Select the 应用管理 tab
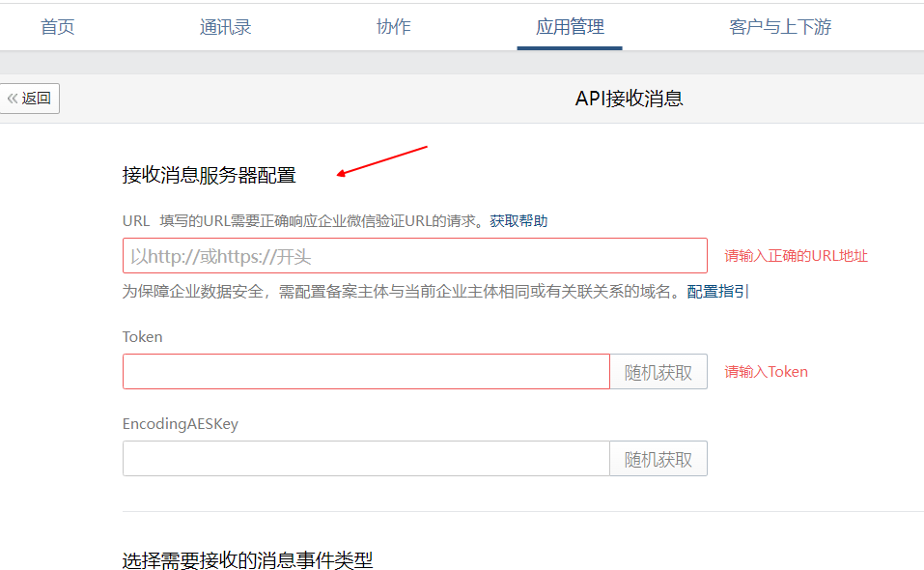 pyautogui.click(x=570, y=26)
